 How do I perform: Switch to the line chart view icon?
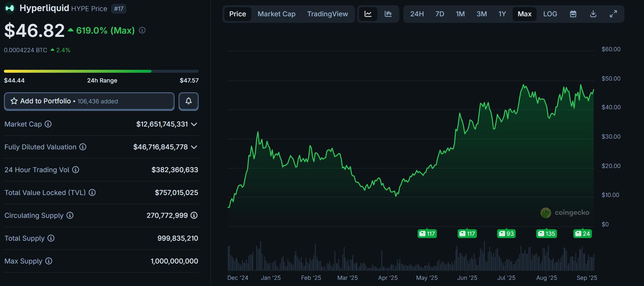pyautogui.click(x=368, y=14)
